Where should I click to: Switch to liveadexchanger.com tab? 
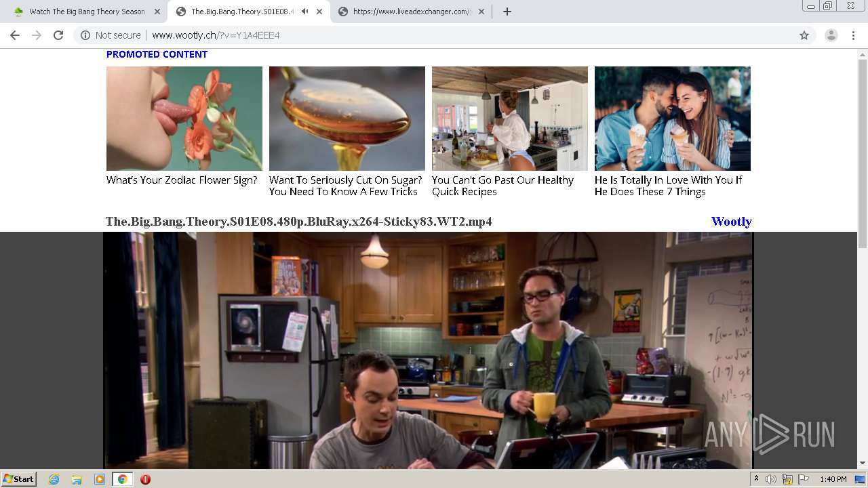coord(412,12)
